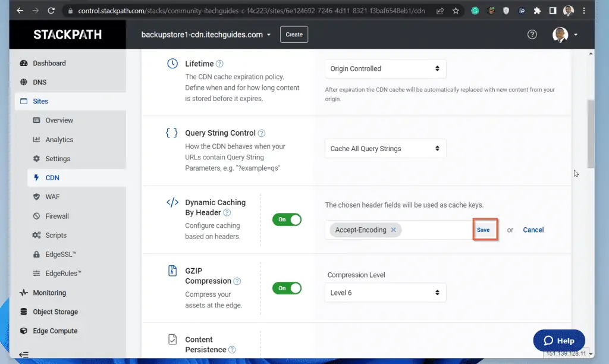Image resolution: width=609 pixels, height=364 pixels.
Task: Turn off Dynamic Caching By Header
Action: pos(287,219)
